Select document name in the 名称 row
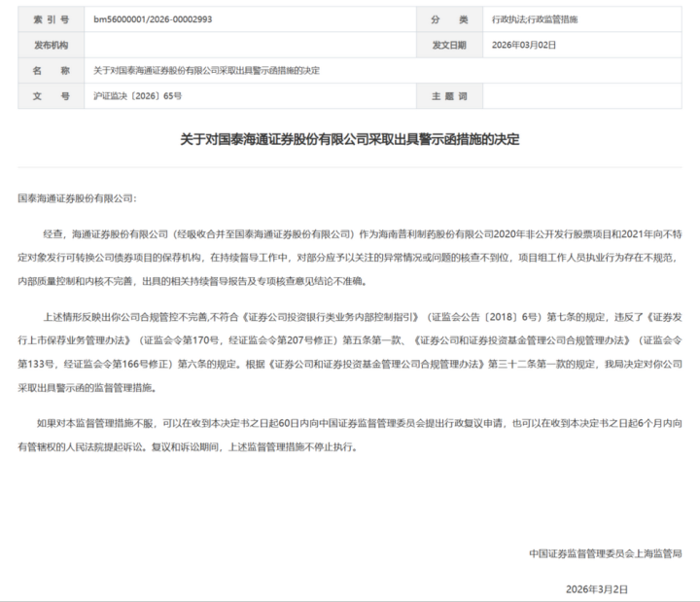 coord(206,70)
